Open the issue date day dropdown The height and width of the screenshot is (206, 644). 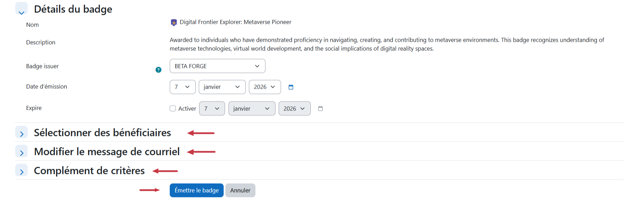click(183, 87)
